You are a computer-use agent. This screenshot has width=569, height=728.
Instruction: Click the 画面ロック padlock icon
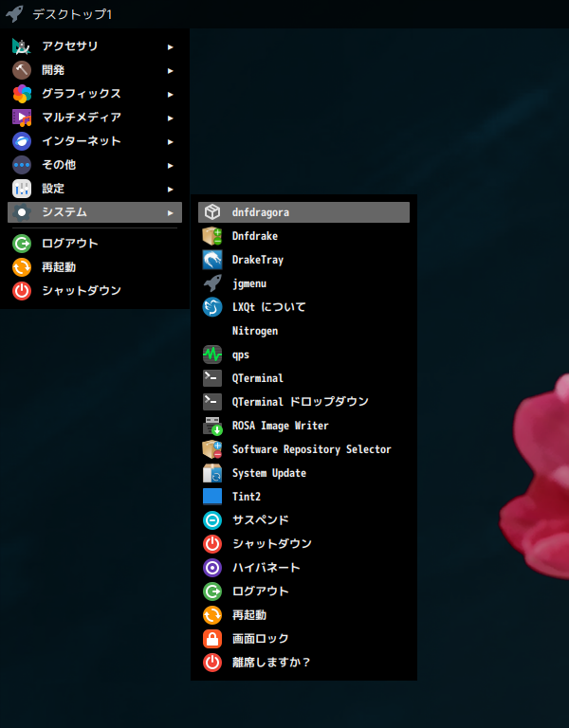[x=212, y=638]
